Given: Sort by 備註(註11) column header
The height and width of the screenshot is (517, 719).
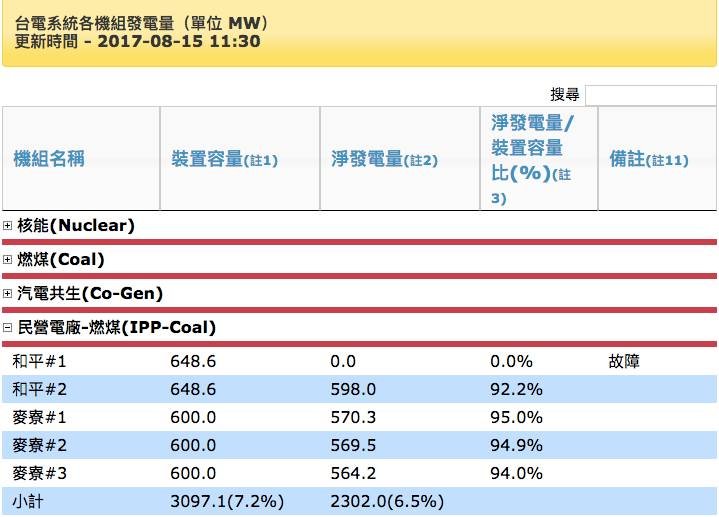Looking at the screenshot, I should (x=657, y=159).
